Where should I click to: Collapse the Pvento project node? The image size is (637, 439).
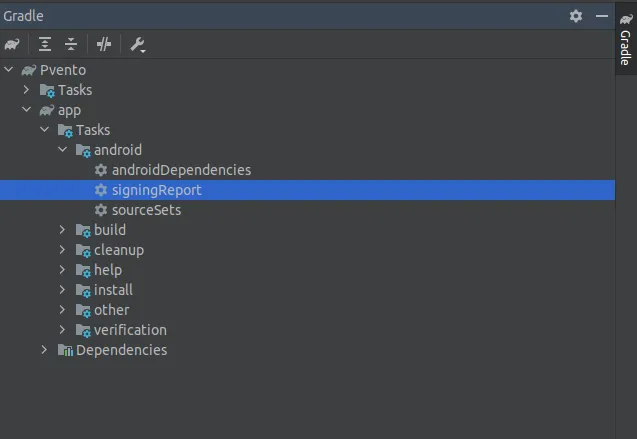[x=9, y=70]
